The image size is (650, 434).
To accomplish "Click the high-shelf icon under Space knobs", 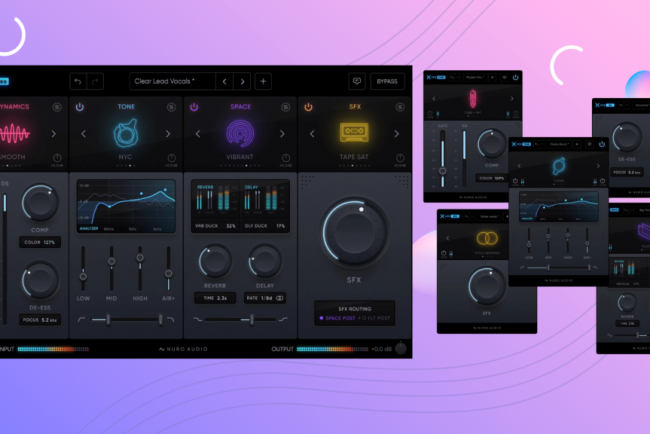I will 283,320.
